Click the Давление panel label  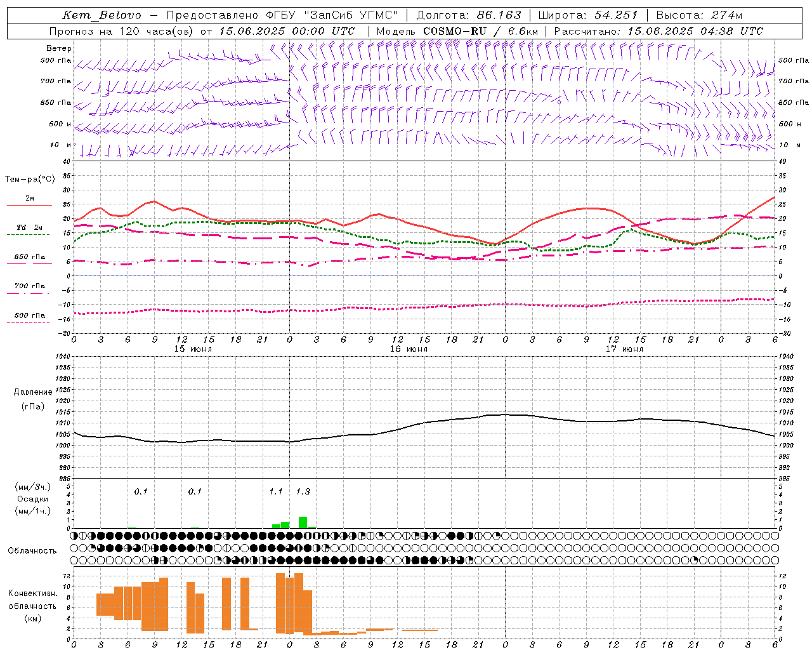point(33,392)
